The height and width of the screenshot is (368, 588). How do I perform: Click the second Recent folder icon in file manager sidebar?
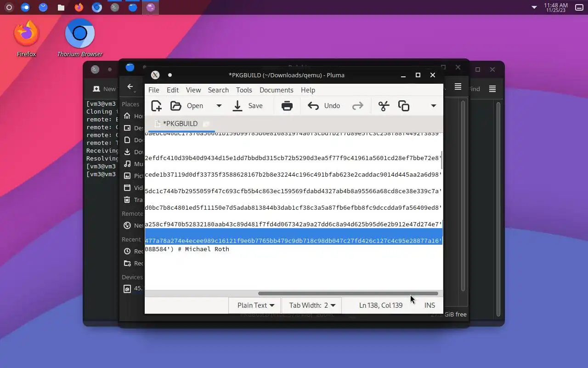click(127, 263)
